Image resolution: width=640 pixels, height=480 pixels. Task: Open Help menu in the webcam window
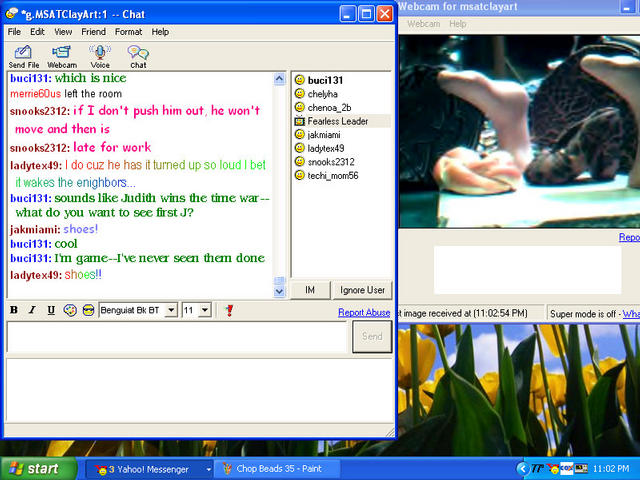point(458,24)
